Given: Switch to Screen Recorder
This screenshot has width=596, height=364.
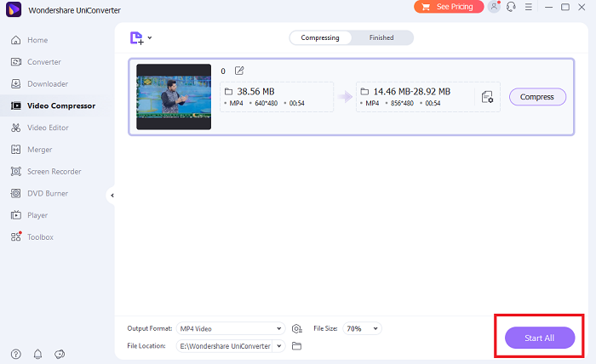Looking at the screenshot, I should [x=54, y=172].
